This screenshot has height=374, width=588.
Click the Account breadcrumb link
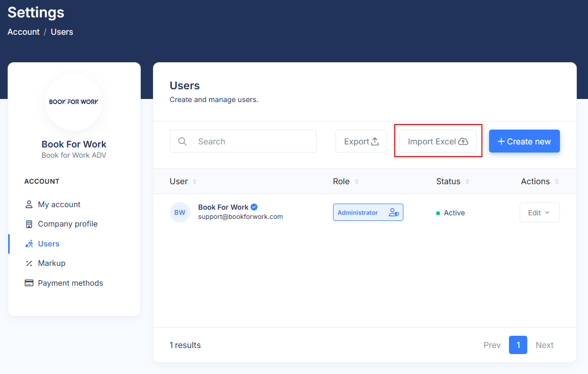tap(23, 32)
